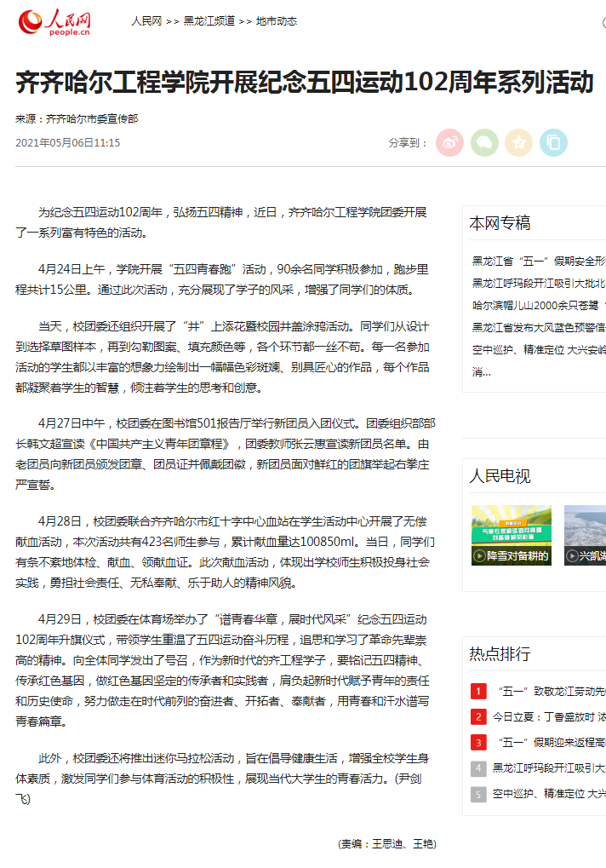Open hot-ranked 今日立夏：丁香盛放时 article
The image size is (606, 868).
pyautogui.click(x=549, y=717)
